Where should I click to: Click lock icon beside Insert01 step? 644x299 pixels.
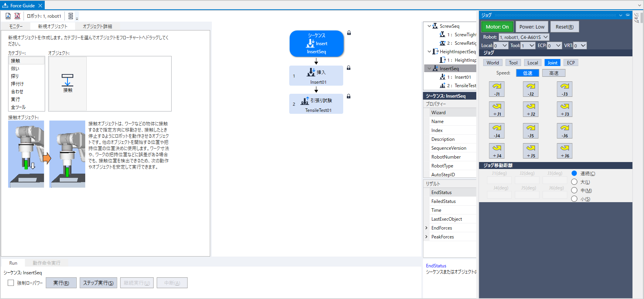349,68
